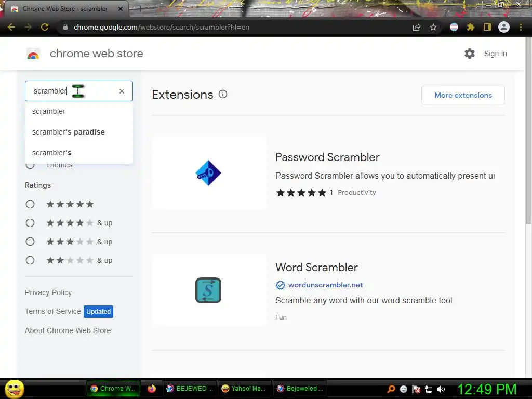532x399 pixels.
Task: Select the Themes radio button
Action: click(x=30, y=165)
